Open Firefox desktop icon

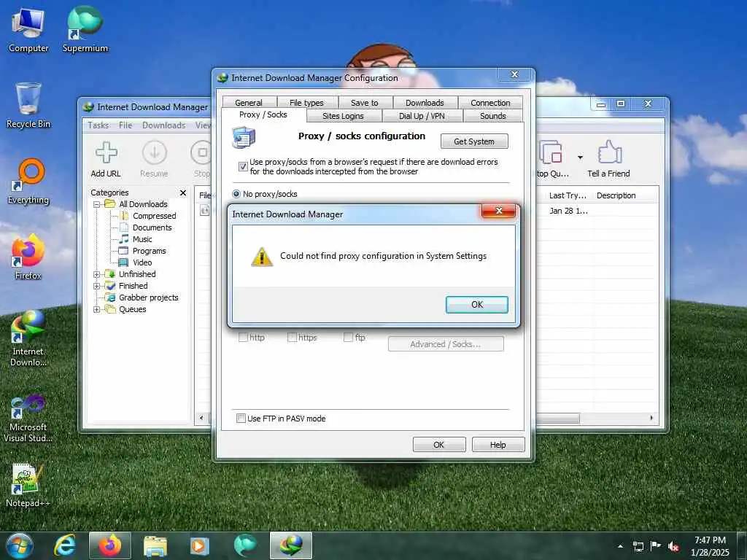tap(28, 257)
